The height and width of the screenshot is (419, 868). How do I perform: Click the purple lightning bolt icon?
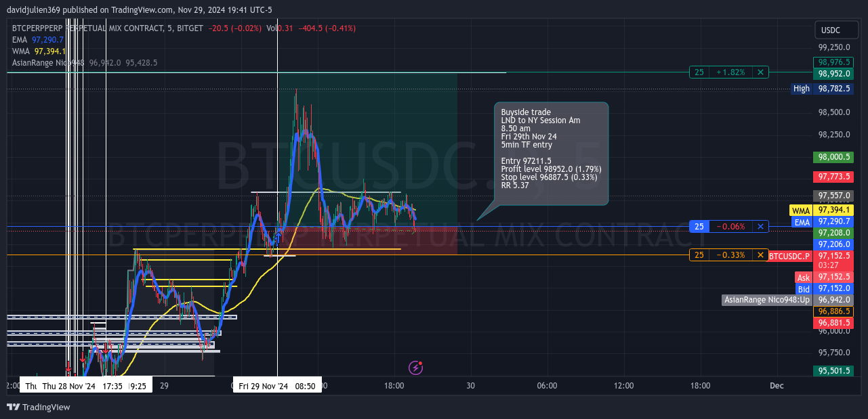(x=416, y=368)
